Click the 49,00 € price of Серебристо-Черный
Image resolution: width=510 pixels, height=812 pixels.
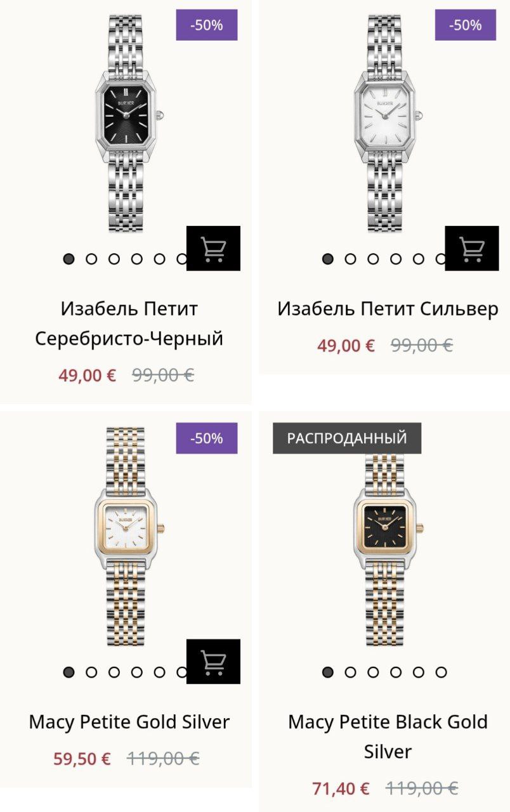[88, 376]
